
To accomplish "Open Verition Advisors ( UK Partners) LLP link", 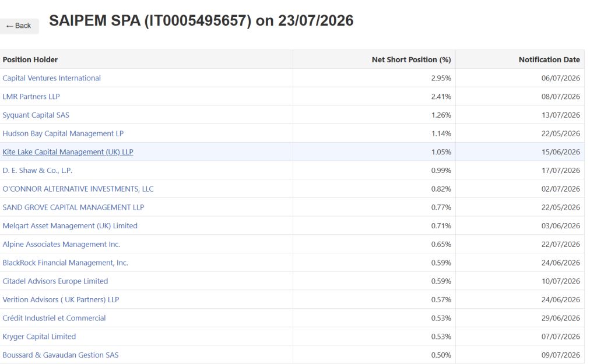I will 61,300.
